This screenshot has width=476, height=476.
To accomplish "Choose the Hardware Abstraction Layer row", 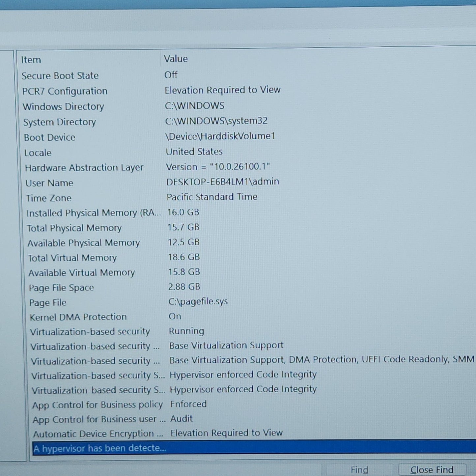I will [x=84, y=168].
